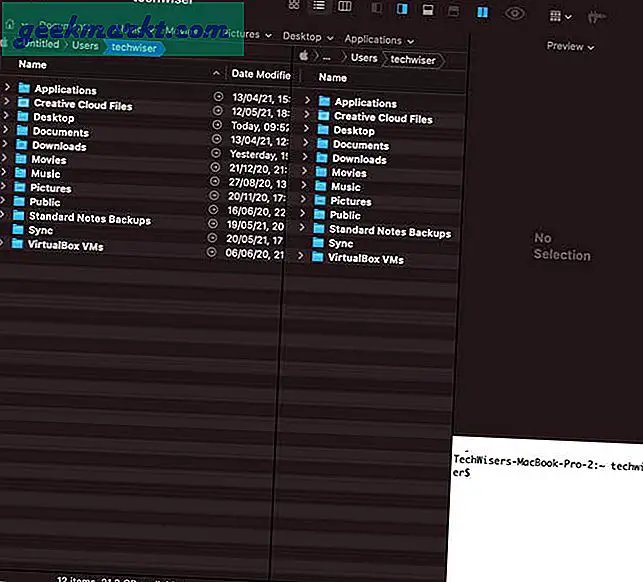643x582 pixels.
Task: Expand Movies folder in right pane
Action: 304,170
